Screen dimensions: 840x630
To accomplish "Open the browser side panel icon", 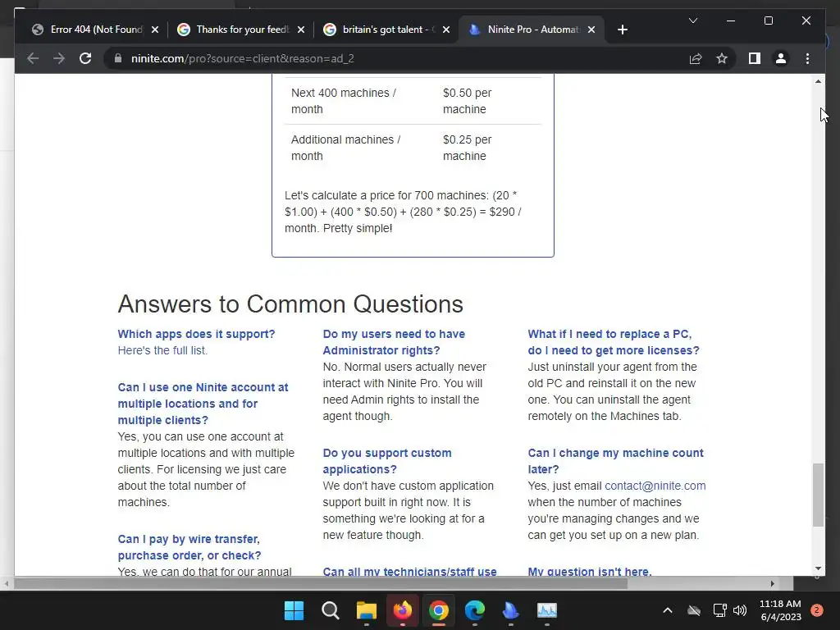I will click(x=755, y=58).
